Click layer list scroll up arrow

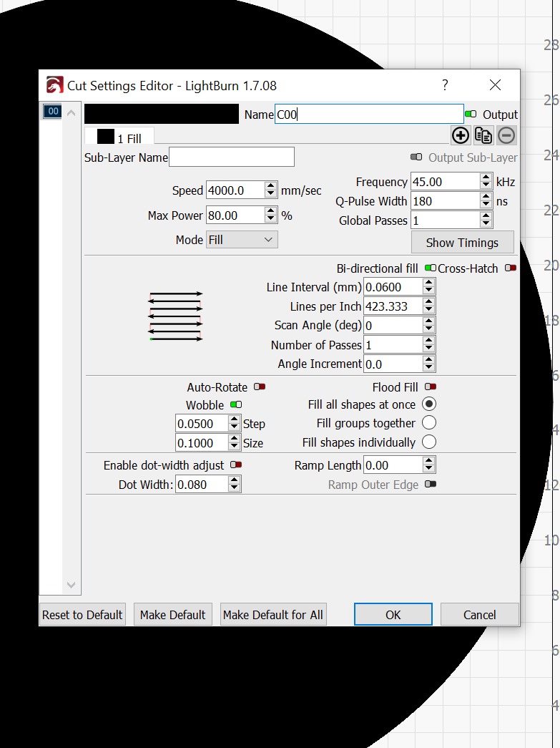pos(71,112)
